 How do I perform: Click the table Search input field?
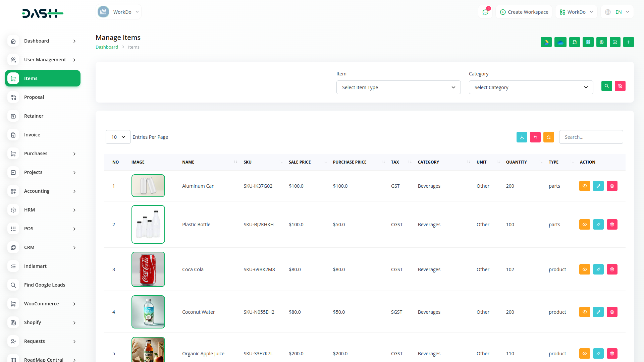pos(591,137)
